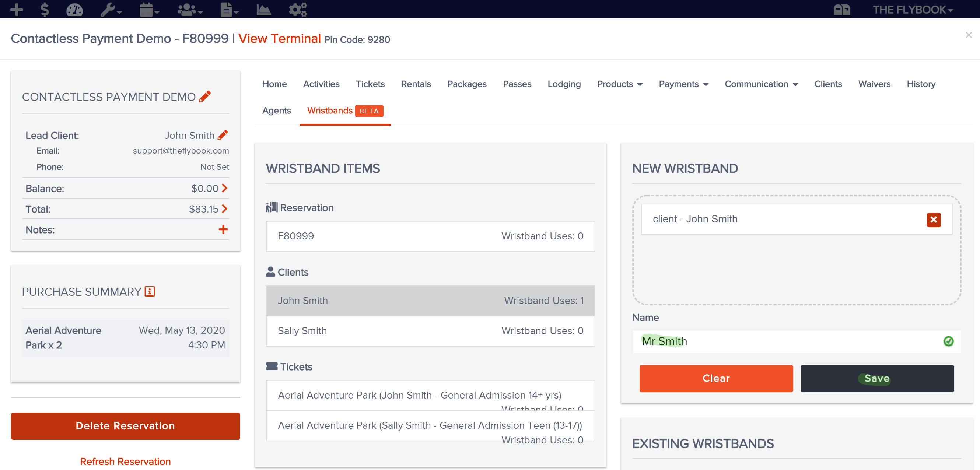The image size is (980, 470).
Task: Click the wristband Name input field
Action: pyautogui.click(x=796, y=341)
